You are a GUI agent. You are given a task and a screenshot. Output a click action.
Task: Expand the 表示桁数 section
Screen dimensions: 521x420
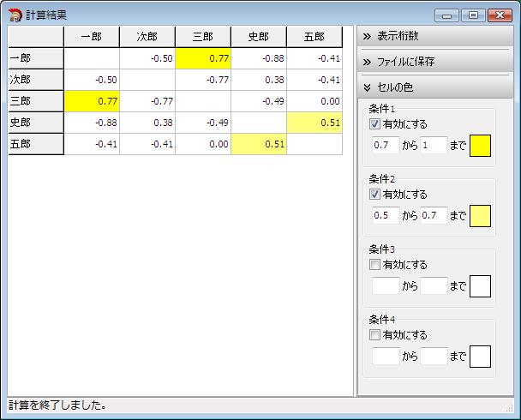click(434, 37)
